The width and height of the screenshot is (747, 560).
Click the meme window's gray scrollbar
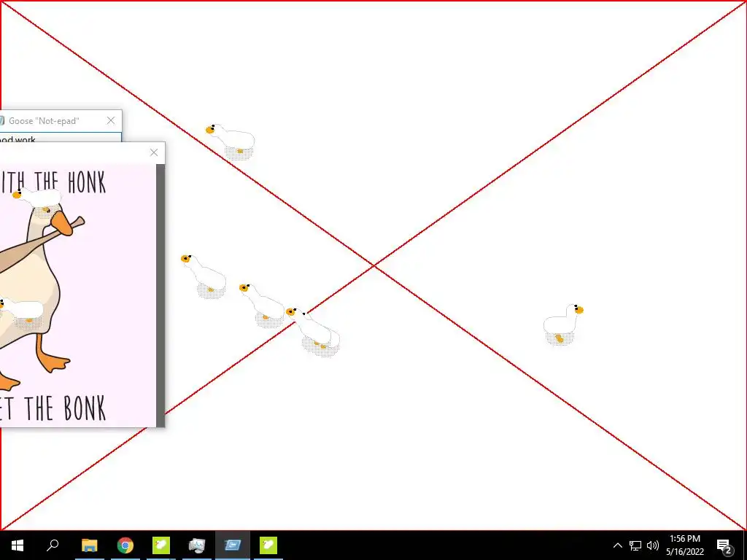coord(160,295)
